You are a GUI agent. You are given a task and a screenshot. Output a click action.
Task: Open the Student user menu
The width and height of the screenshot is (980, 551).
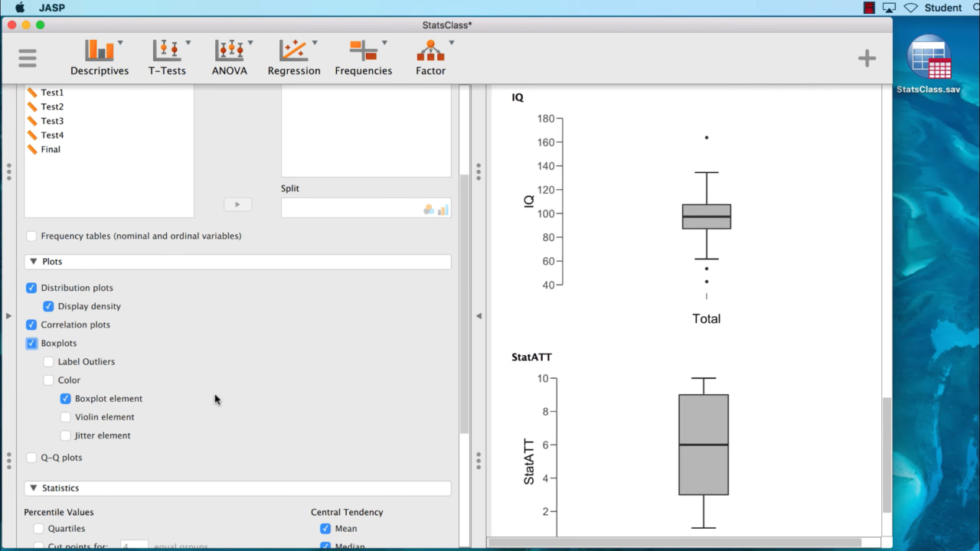coord(943,8)
